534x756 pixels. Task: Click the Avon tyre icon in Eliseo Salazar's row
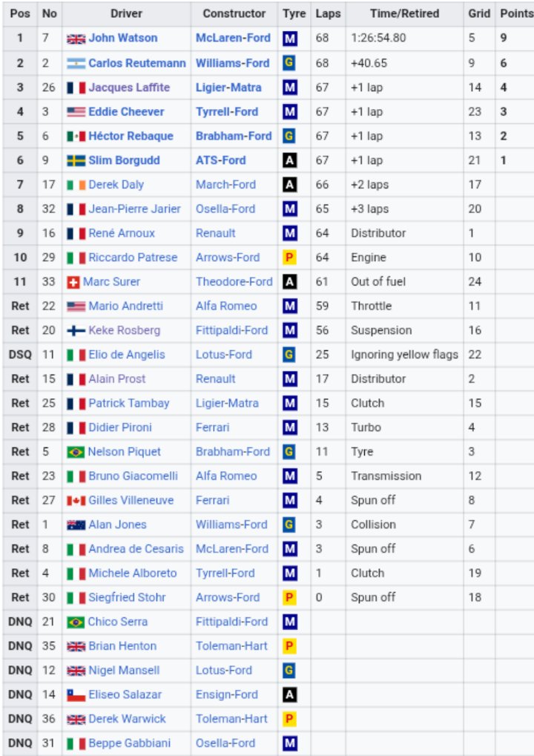click(x=290, y=694)
